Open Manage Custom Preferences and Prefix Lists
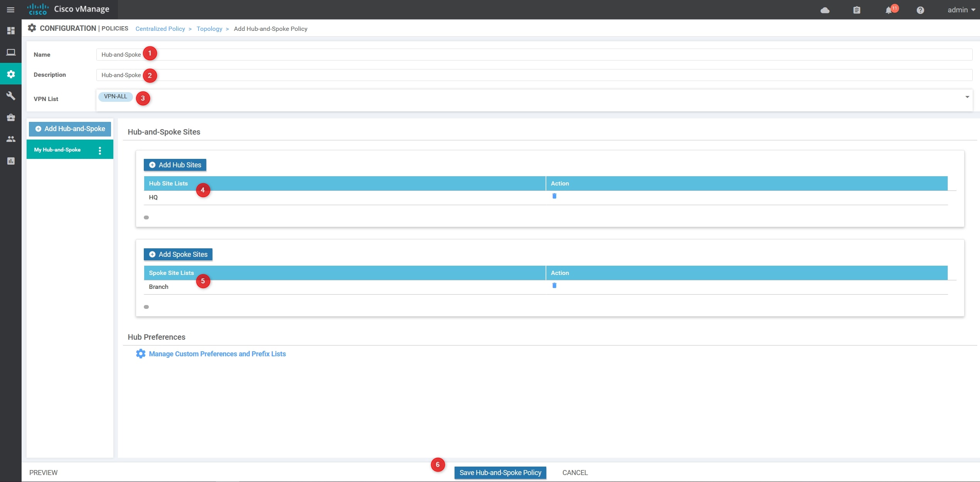 [x=217, y=354]
